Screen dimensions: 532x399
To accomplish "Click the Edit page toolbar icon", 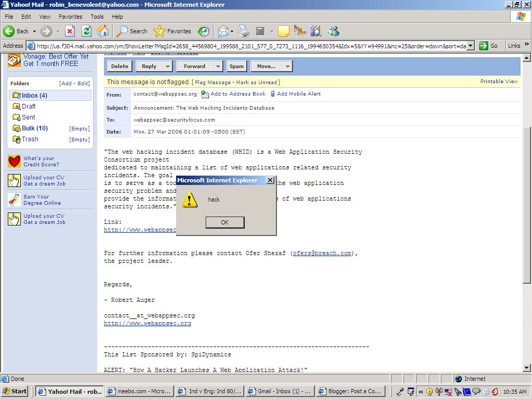I will pos(260,31).
